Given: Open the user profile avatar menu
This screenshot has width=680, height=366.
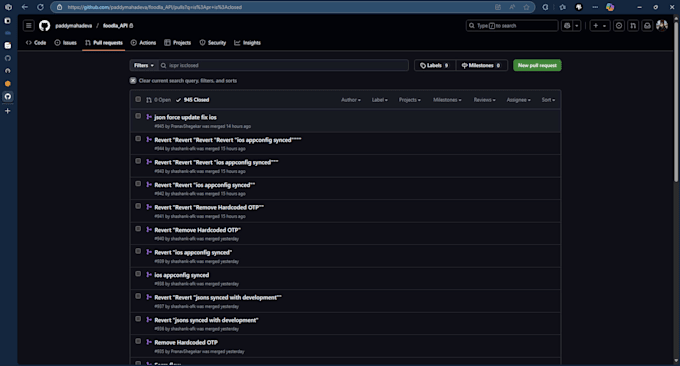Looking at the screenshot, I should click(662, 26).
